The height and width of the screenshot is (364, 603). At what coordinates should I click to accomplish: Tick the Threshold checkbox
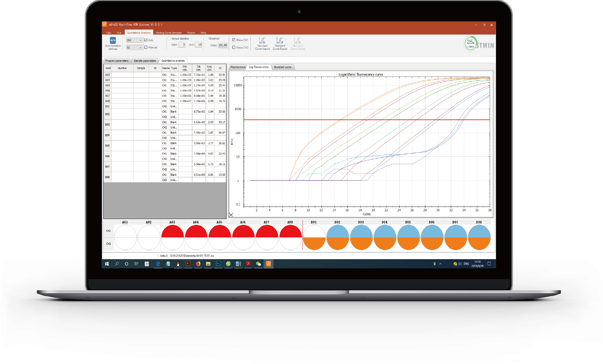[206, 39]
